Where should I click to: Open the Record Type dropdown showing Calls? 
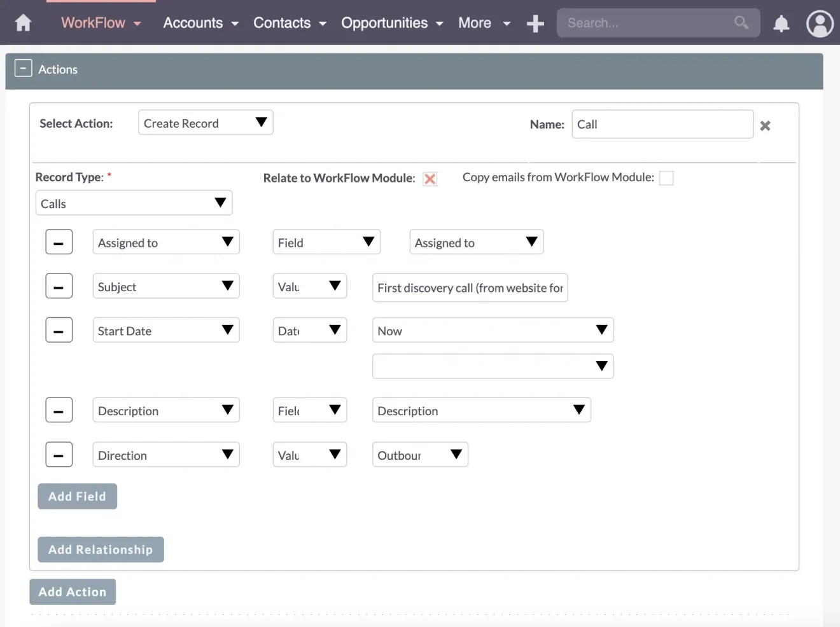[134, 202]
